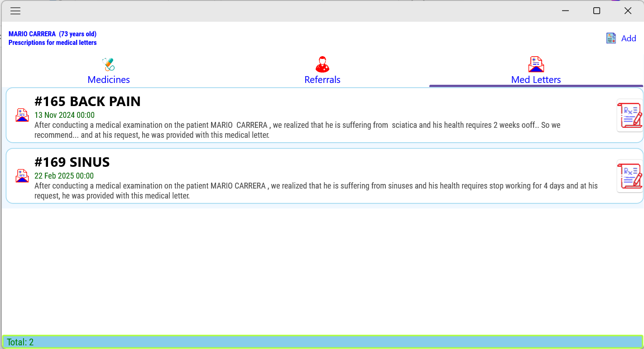Image resolution: width=644 pixels, height=349 pixels.
Task: Click the Add link
Action: pos(629,38)
